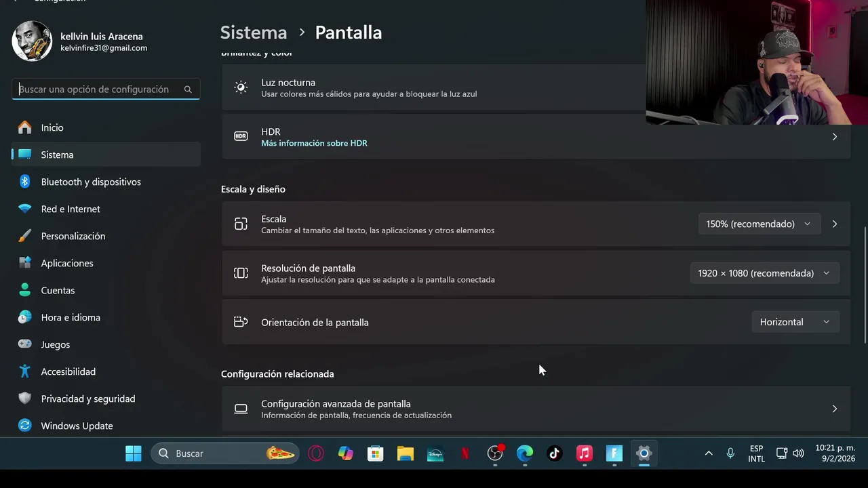Show hidden system tray icons
The width and height of the screenshot is (868, 488).
tap(709, 453)
